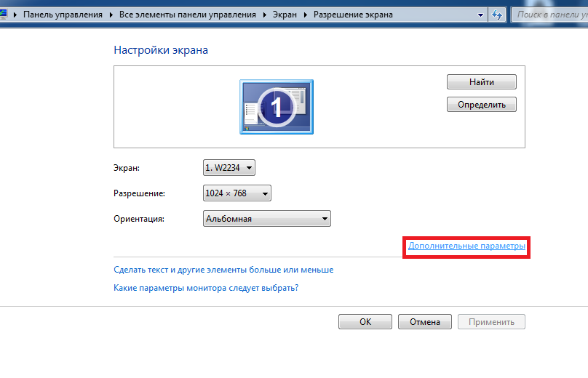588x378 pixels.
Task: Click the Применить button
Action: pos(491,322)
